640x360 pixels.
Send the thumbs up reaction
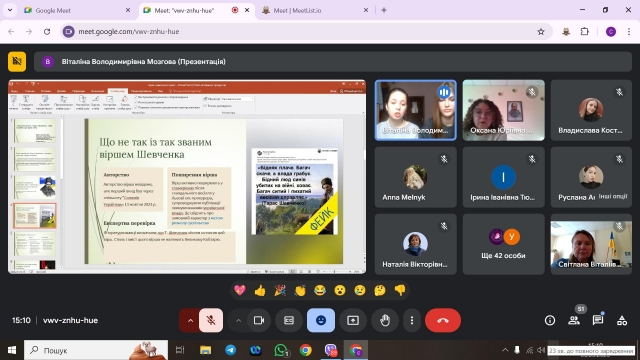point(260,291)
